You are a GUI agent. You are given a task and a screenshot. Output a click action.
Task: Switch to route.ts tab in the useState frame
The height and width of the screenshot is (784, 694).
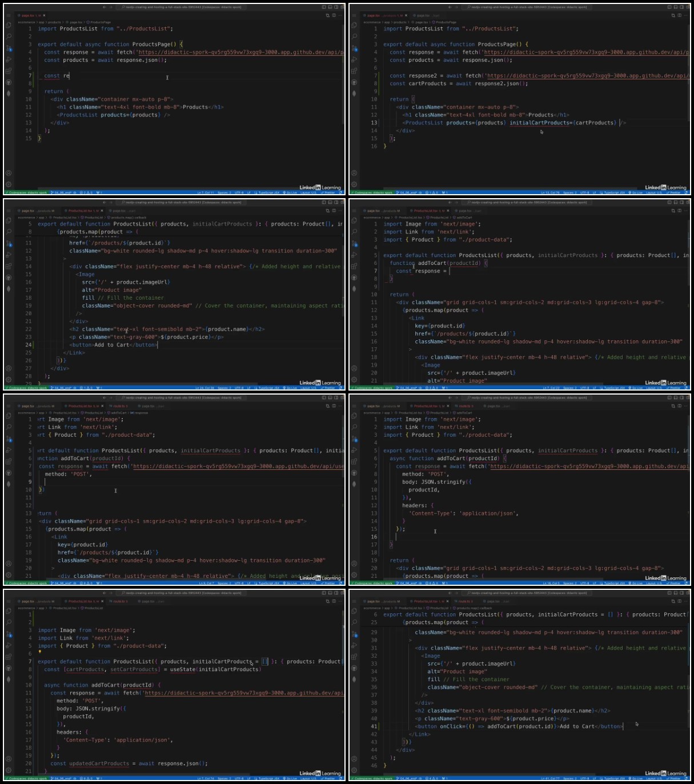click(x=119, y=601)
